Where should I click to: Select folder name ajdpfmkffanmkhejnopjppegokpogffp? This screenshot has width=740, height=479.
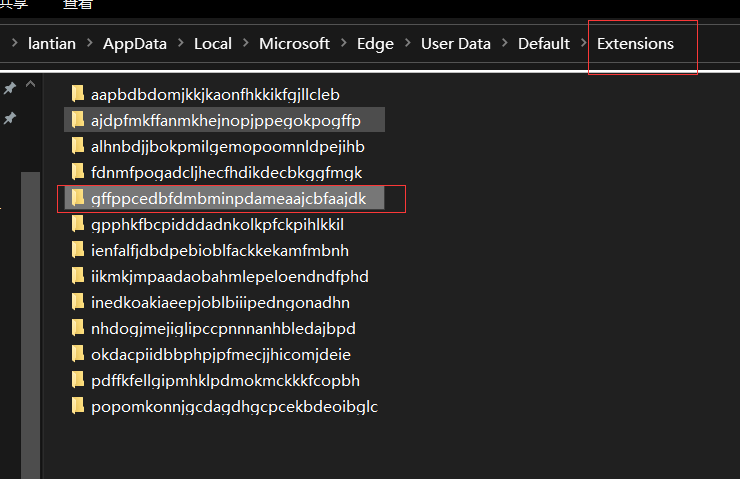click(x=226, y=121)
